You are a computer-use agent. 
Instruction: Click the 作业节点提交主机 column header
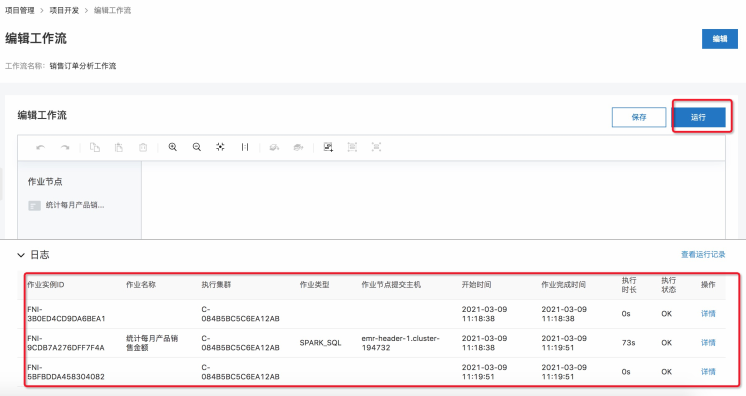(x=391, y=285)
